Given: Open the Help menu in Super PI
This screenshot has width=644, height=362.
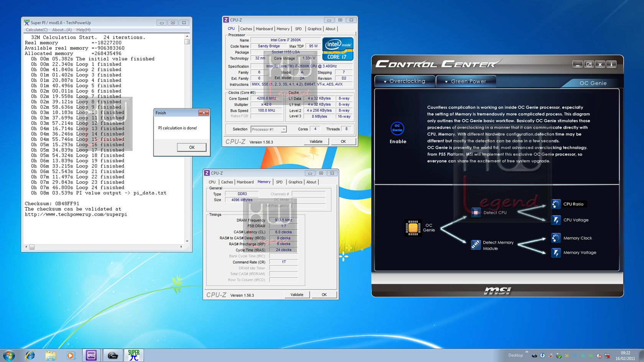Looking at the screenshot, I should [x=83, y=30].
